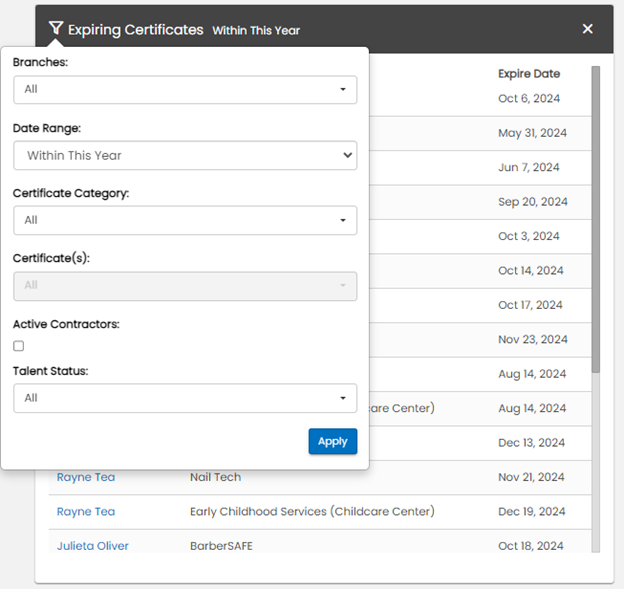Click the Talent Status caret arrow
624x589 pixels.
coord(342,398)
